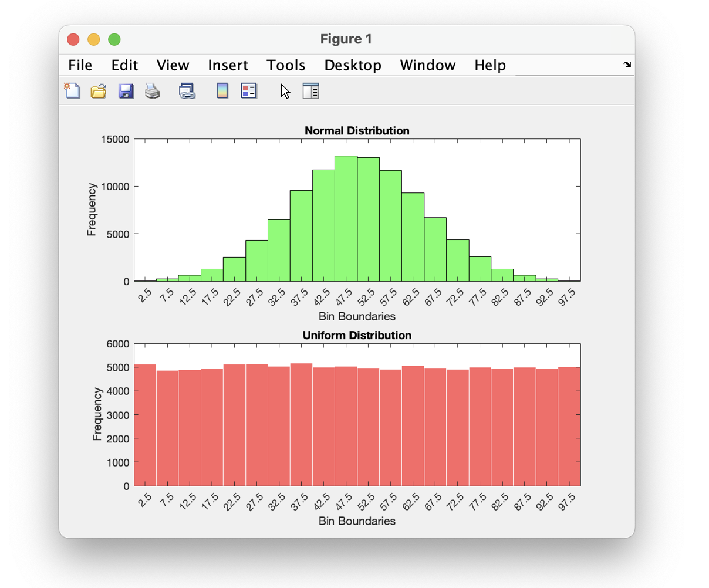Create a new figure

point(72,91)
